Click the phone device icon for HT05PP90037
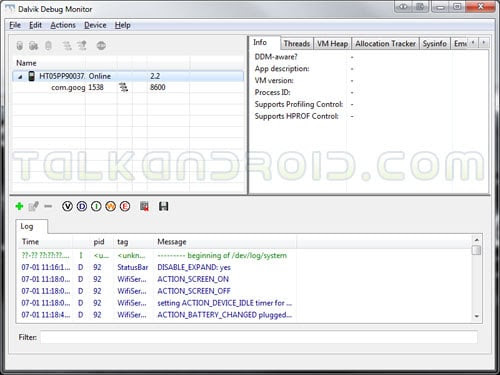The width and height of the screenshot is (500, 375). pos(31,76)
